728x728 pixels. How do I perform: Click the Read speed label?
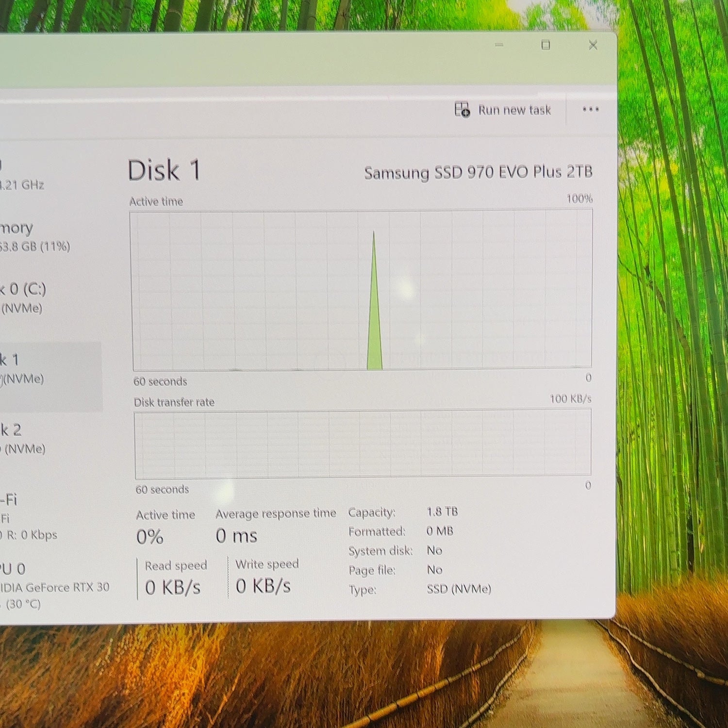[176, 565]
